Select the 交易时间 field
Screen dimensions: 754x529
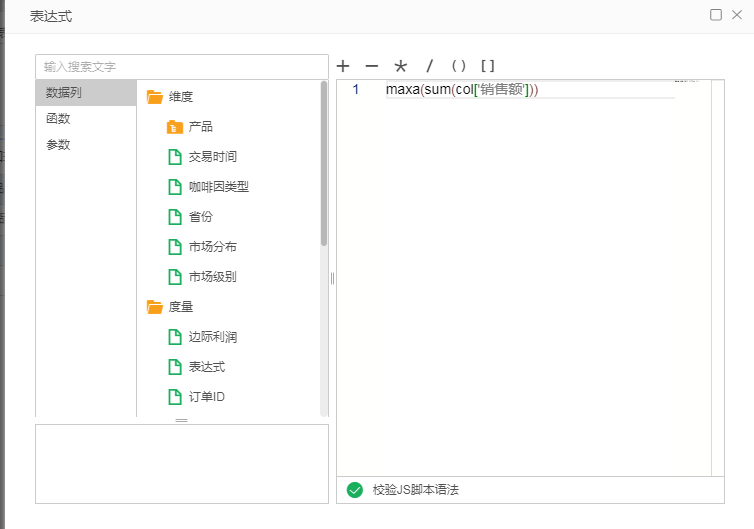pyautogui.click(x=213, y=157)
